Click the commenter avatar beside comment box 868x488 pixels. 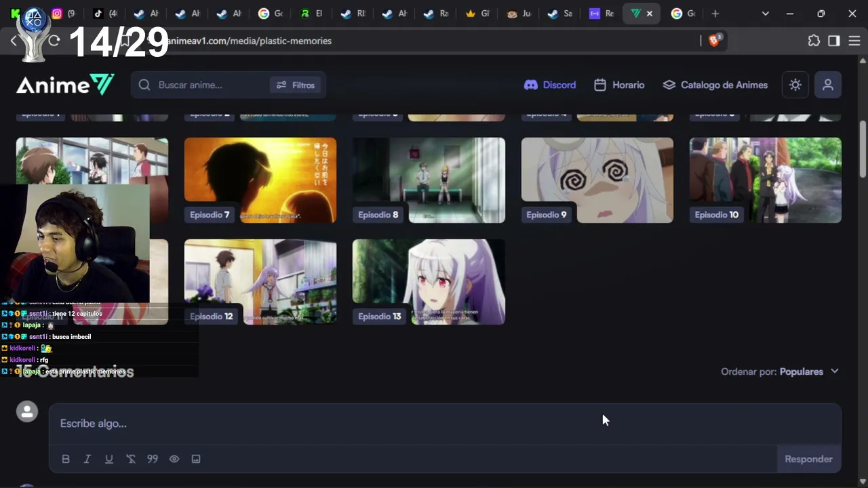pos(27,411)
